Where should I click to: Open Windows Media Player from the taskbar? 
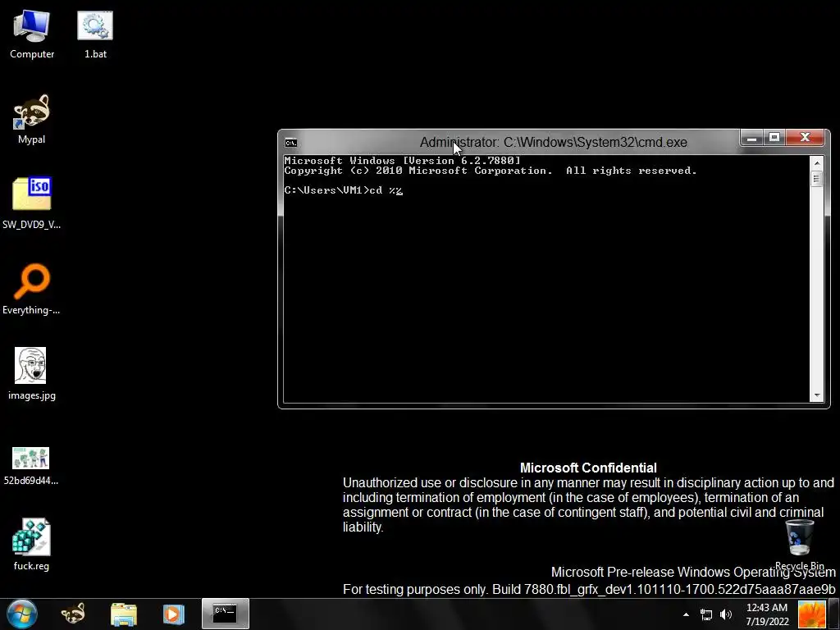point(173,614)
